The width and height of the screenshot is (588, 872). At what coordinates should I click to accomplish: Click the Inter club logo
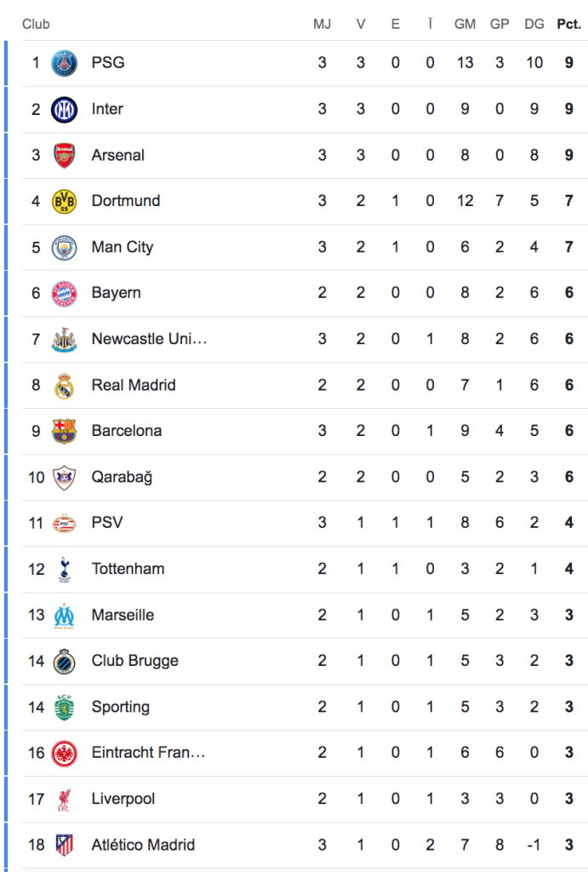(65, 109)
